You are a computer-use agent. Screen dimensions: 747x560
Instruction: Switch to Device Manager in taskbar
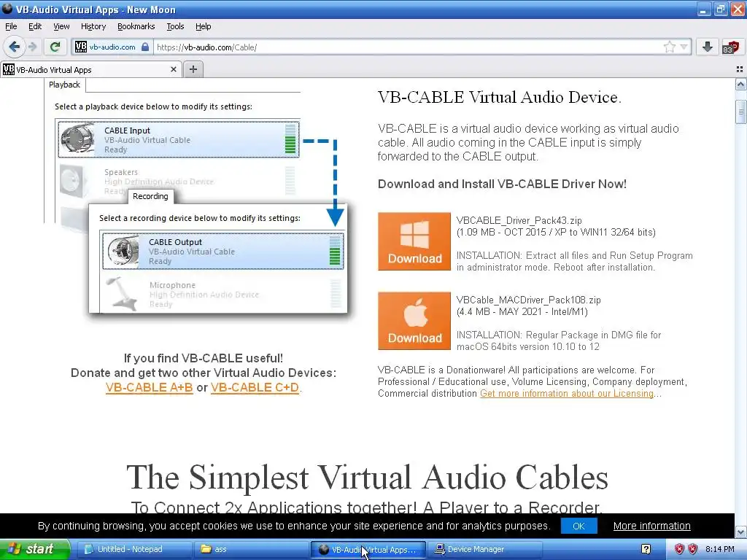point(484,549)
